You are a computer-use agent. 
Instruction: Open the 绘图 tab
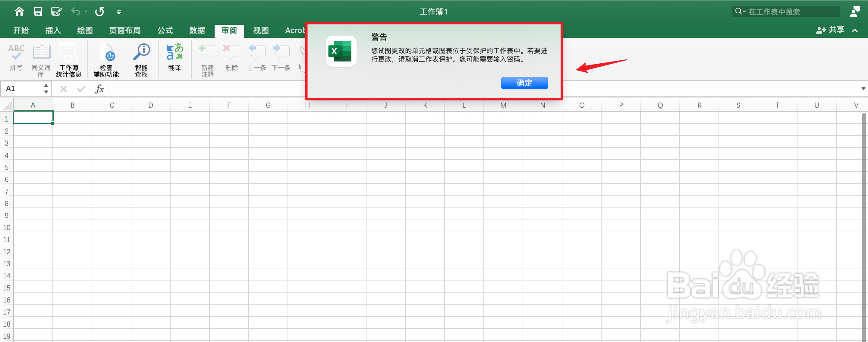(85, 30)
